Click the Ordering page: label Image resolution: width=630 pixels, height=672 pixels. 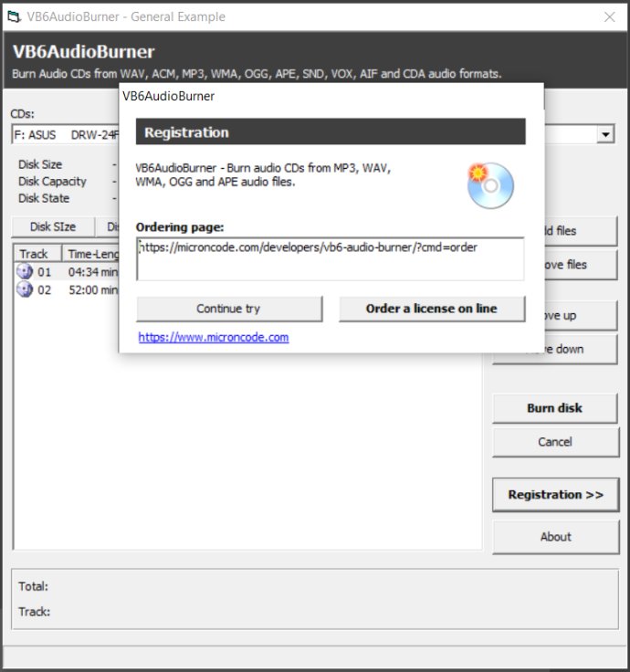click(x=180, y=227)
